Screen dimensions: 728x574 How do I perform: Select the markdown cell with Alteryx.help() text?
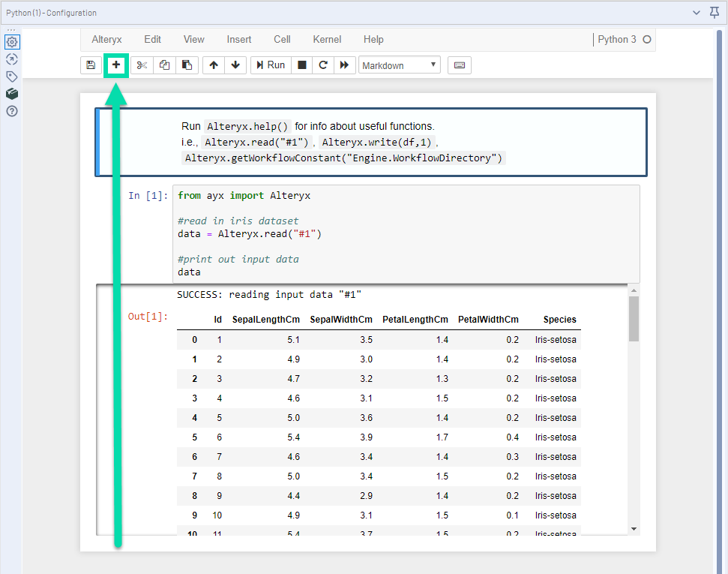tap(371, 143)
